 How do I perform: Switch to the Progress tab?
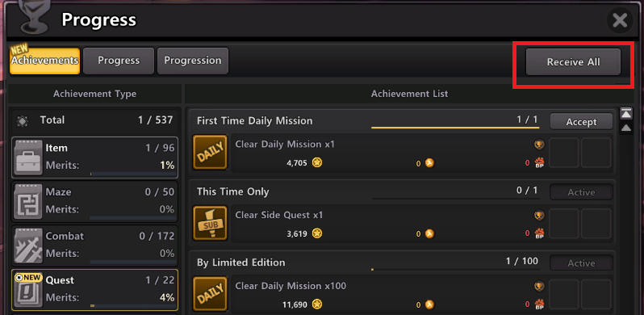pos(119,61)
